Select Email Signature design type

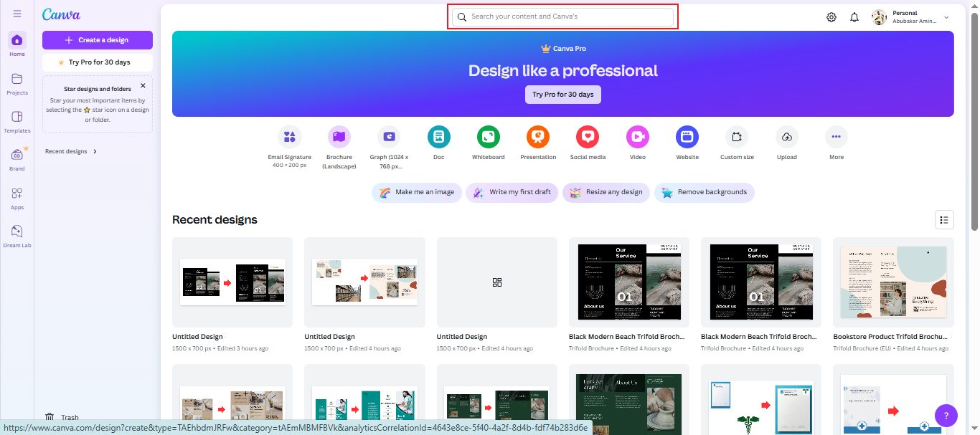pos(290,146)
